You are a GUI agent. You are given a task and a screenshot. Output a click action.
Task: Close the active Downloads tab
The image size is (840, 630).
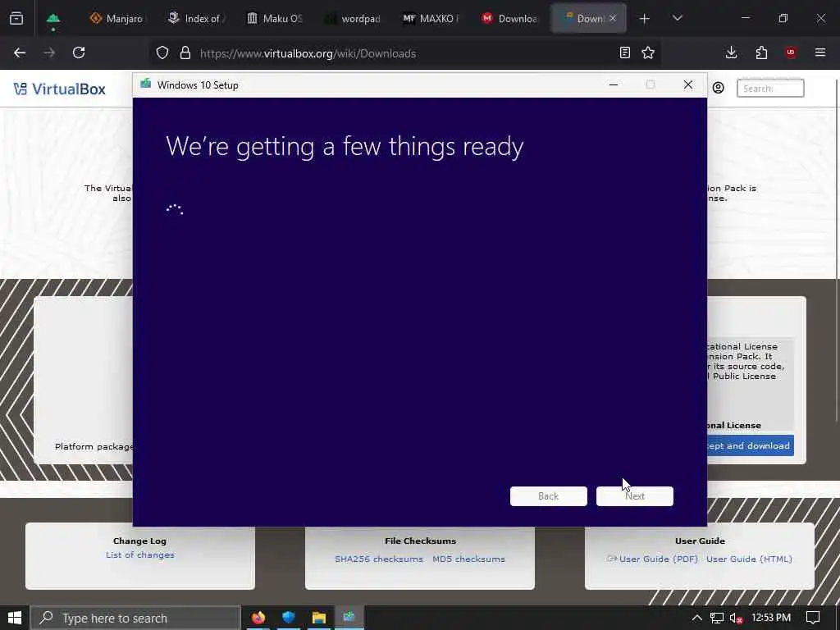click(613, 19)
